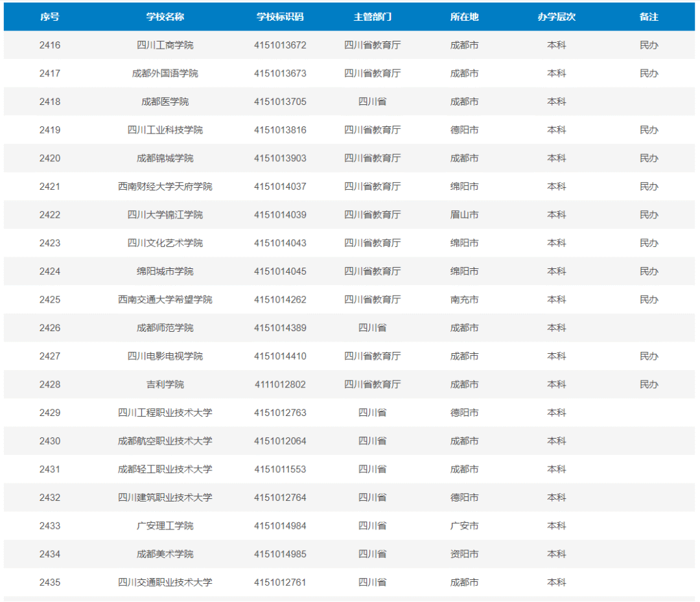Click the 所在地 column header
This screenshot has height=602, width=700.
pos(464,17)
